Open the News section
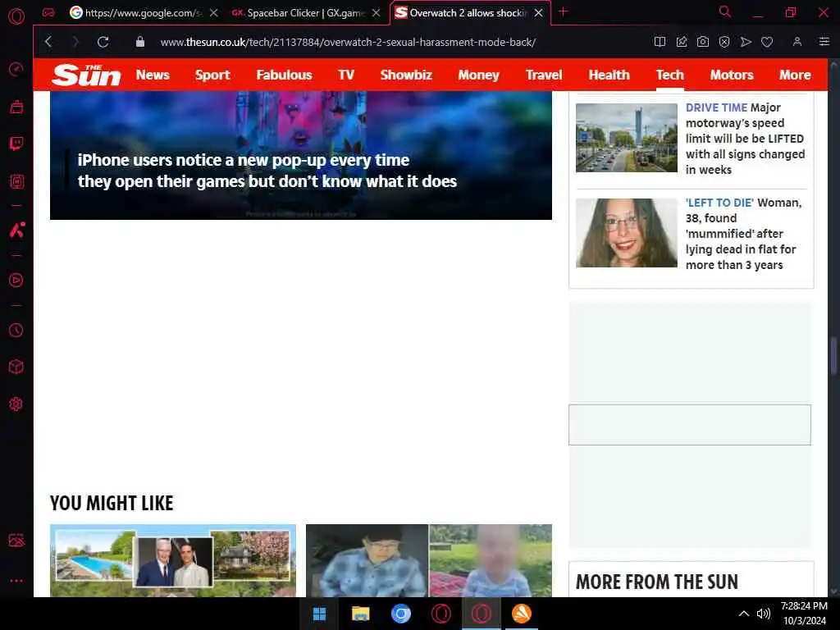Image resolution: width=840 pixels, height=630 pixels. pyautogui.click(x=153, y=75)
